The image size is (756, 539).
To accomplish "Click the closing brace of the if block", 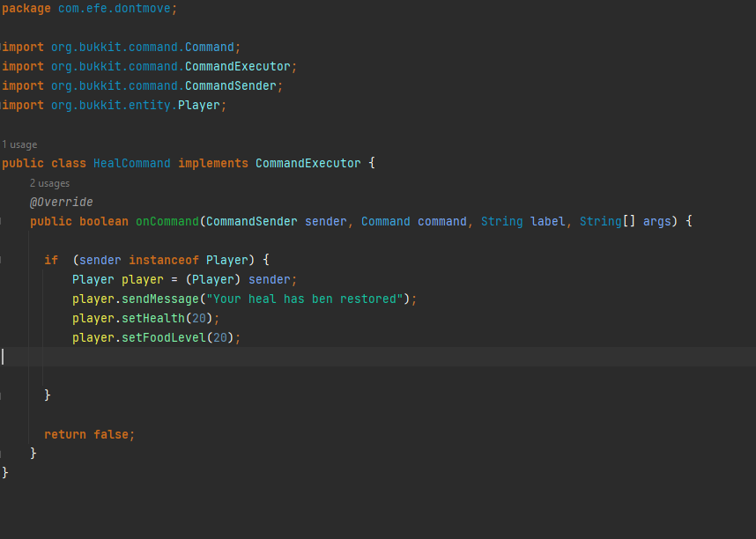I will (x=48, y=395).
